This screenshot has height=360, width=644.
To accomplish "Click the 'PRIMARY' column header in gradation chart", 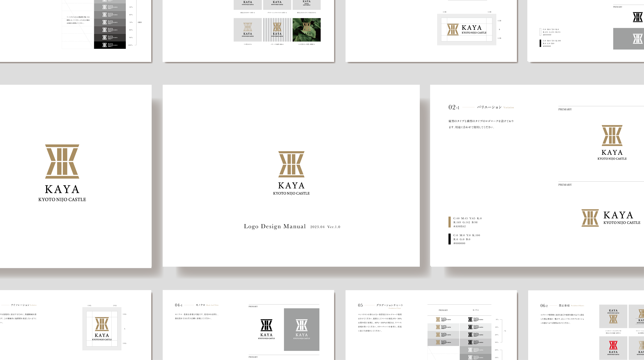I will pyautogui.click(x=443, y=310).
